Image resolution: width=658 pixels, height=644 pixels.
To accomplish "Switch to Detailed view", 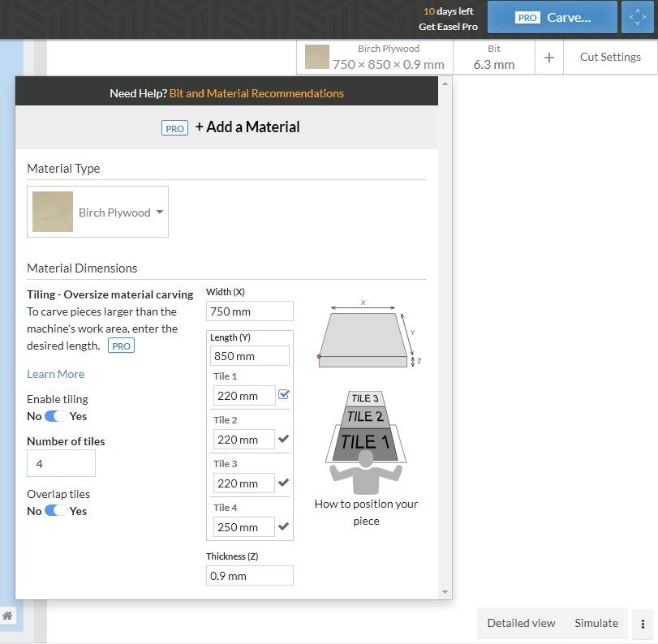I will [x=521, y=623].
